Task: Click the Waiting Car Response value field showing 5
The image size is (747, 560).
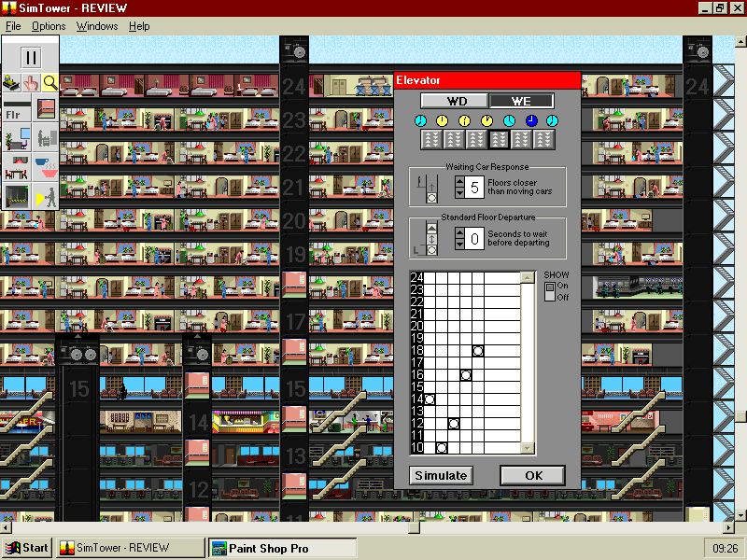Action: point(474,188)
